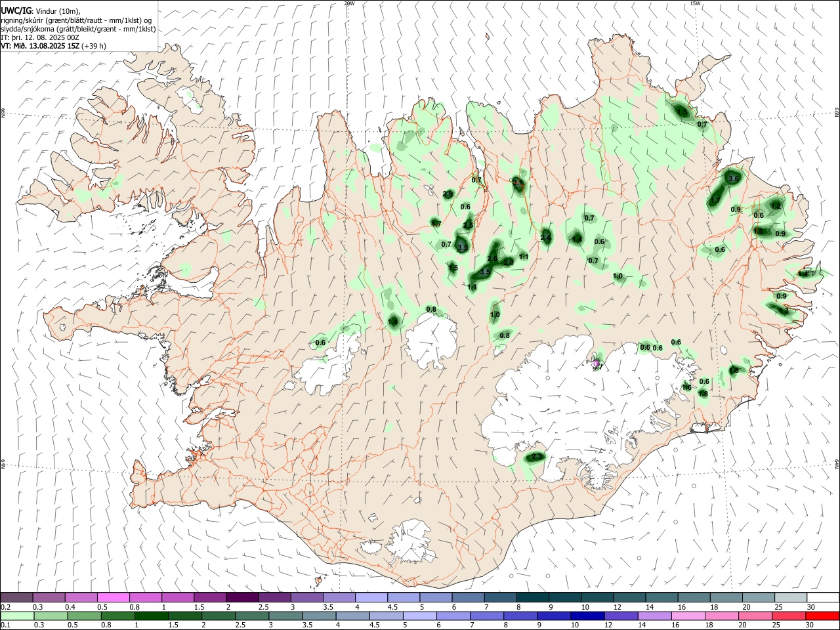Click the 20W longitude label at top
This screenshot has height=630, width=840.
click(349, 3)
